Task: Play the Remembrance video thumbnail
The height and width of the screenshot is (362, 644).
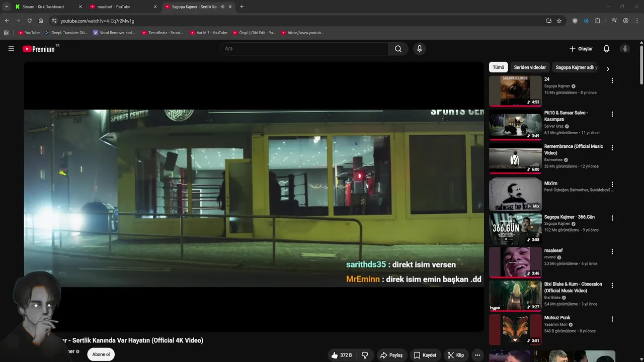Action: coord(515,158)
